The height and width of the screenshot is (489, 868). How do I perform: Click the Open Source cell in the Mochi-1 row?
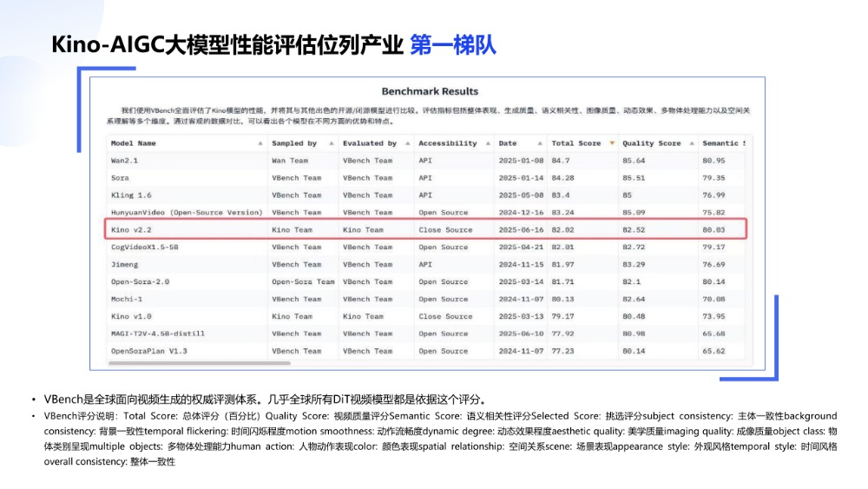tap(444, 299)
